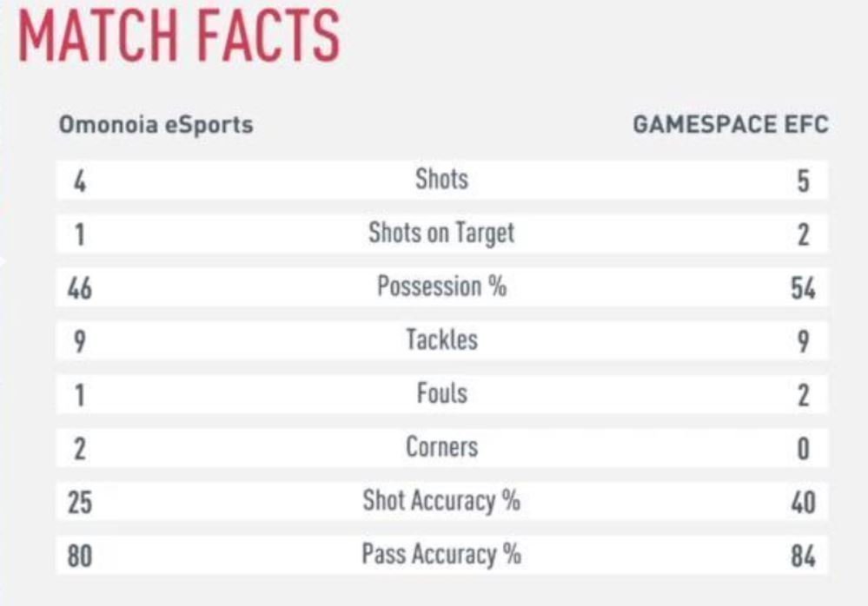The height and width of the screenshot is (606, 868).
Task: Click GAMESPACE's corners value 0
Action: click(803, 448)
